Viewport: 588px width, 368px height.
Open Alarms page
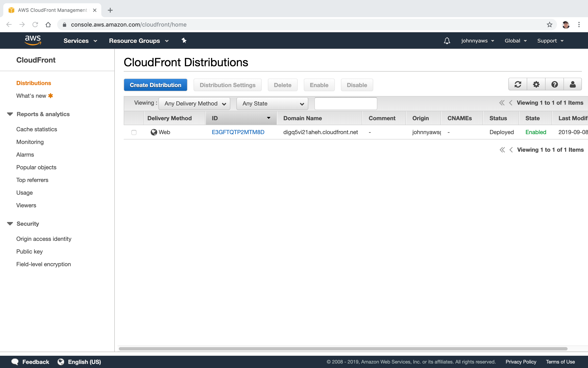click(25, 155)
